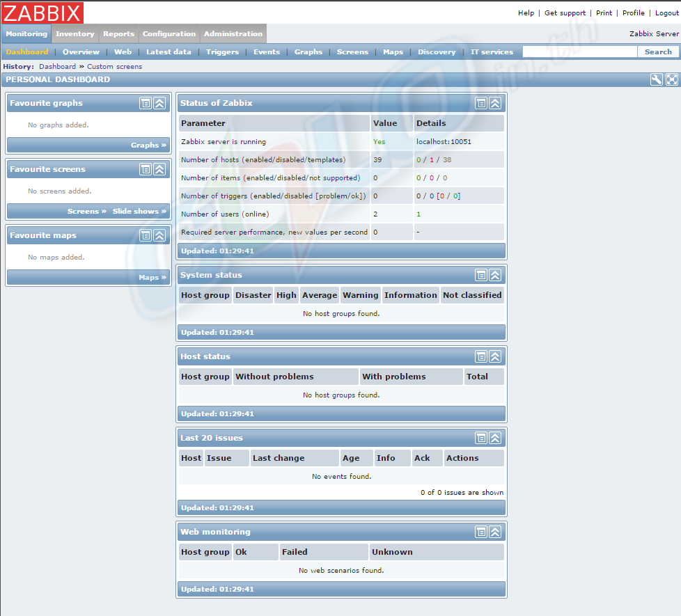Image resolution: width=681 pixels, height=616 pixels.
Task: Click the Help link
Action: 526,13
